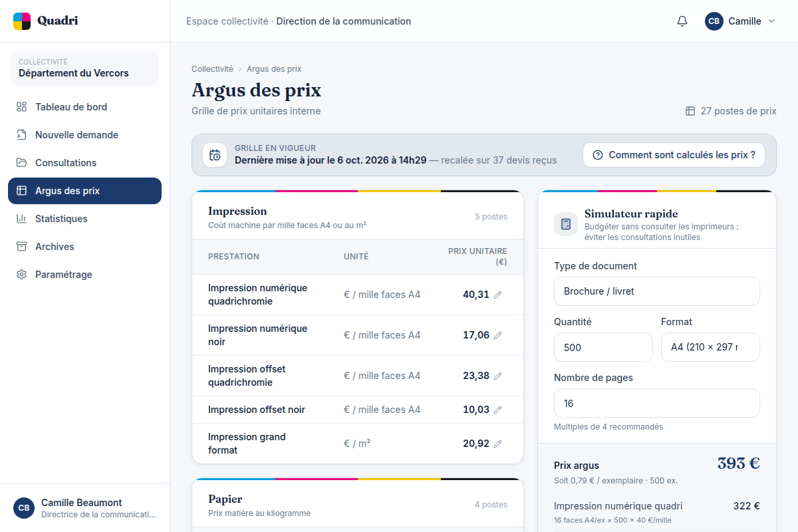Edit price of Impression offset noir
798x532 pixels.
point(498,410)
